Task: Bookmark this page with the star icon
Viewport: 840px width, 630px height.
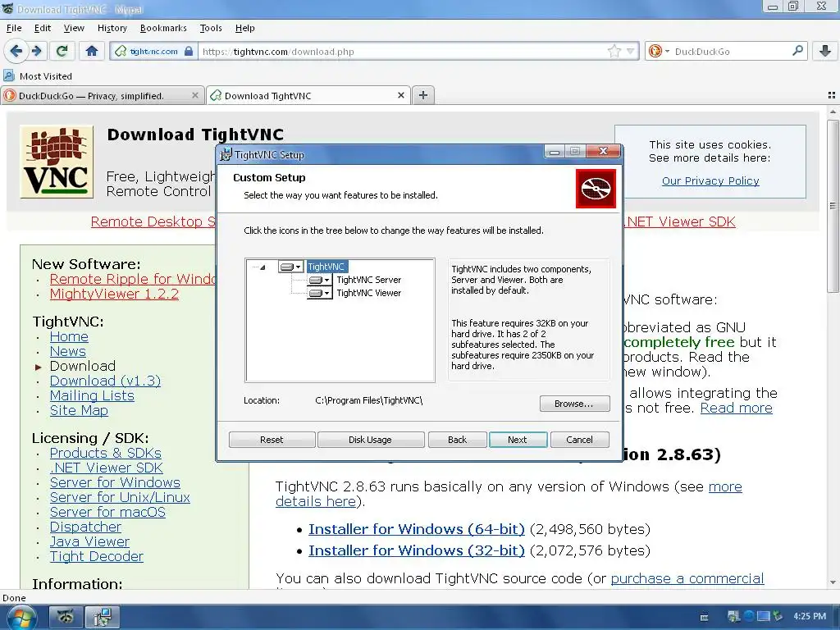Action: tap(614, 52)
